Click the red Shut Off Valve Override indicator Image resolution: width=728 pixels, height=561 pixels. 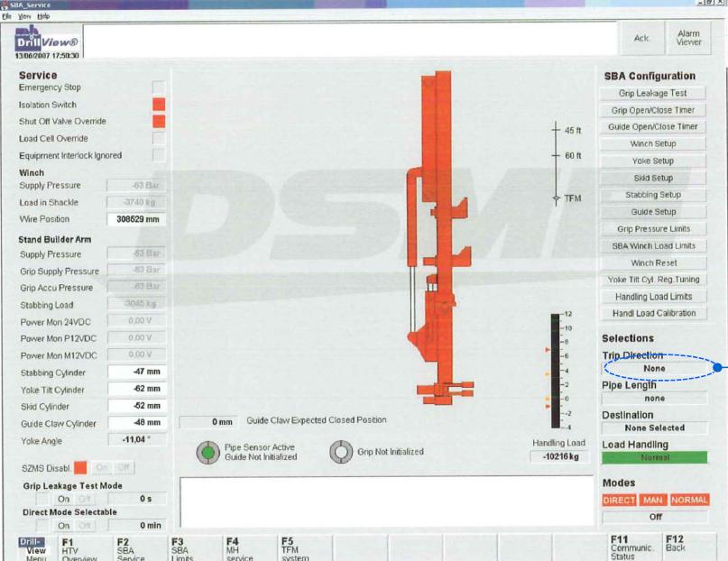(x=159, y=122)
